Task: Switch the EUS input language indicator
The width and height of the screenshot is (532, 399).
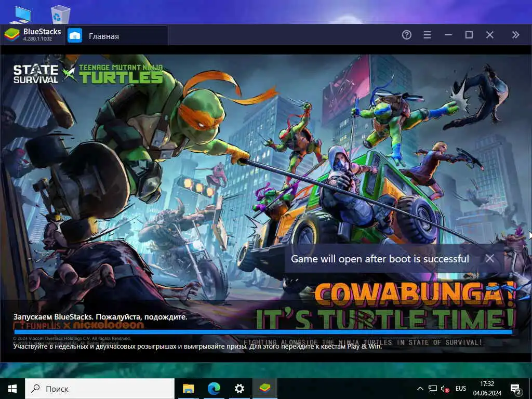Action: coord(460,389)
